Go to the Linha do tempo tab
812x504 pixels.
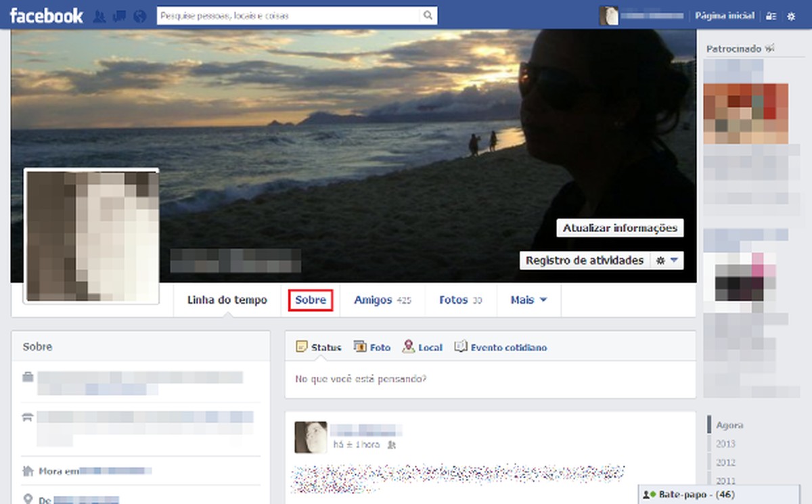coord(226,300)
